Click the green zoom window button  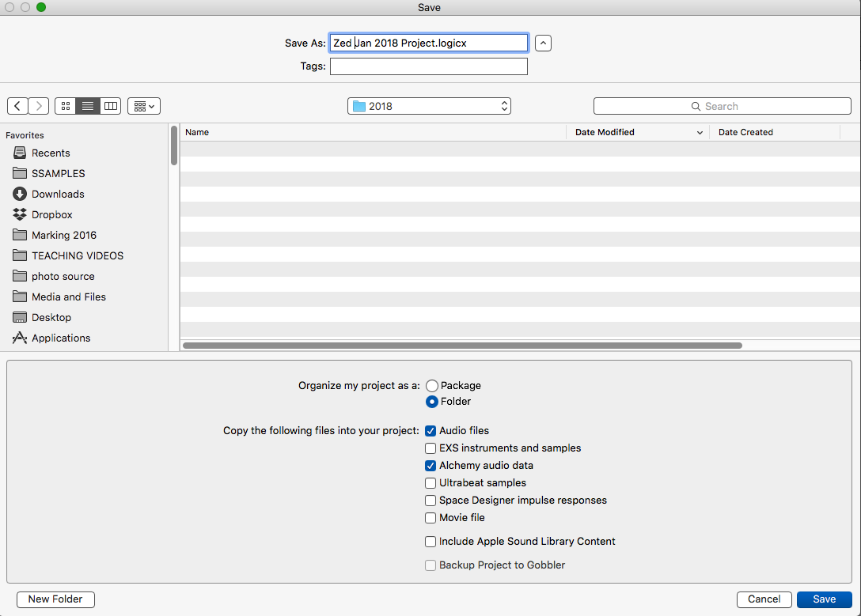coord(41,7)
